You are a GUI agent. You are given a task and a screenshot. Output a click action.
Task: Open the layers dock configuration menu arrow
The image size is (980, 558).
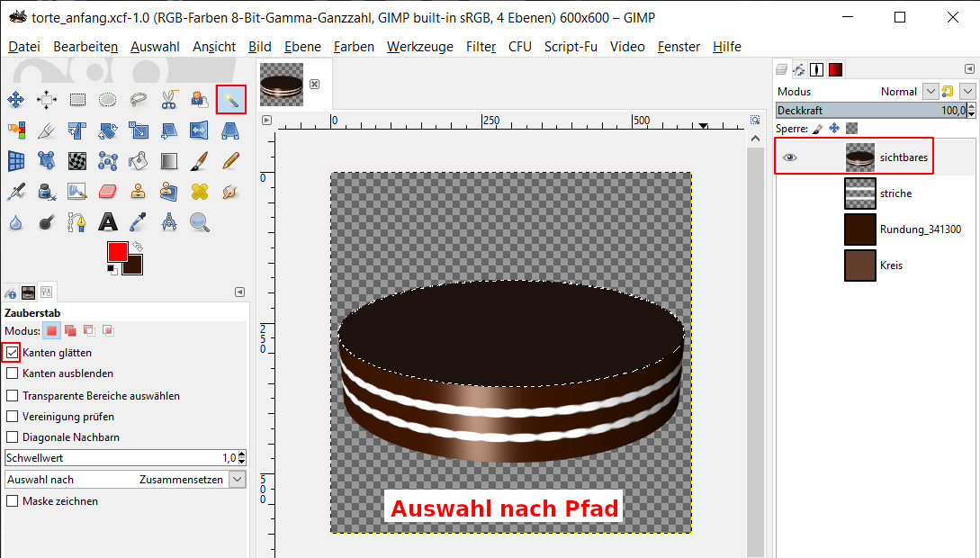point(968,68)
